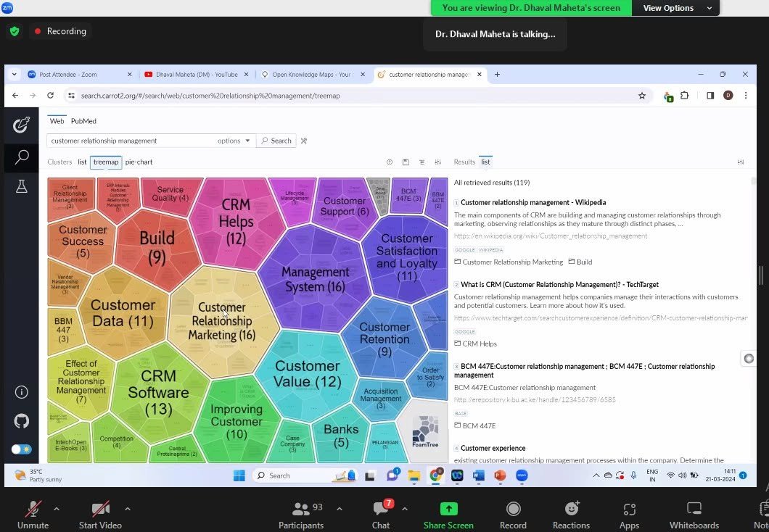Open the View Options dropdown

pos(677,8)
